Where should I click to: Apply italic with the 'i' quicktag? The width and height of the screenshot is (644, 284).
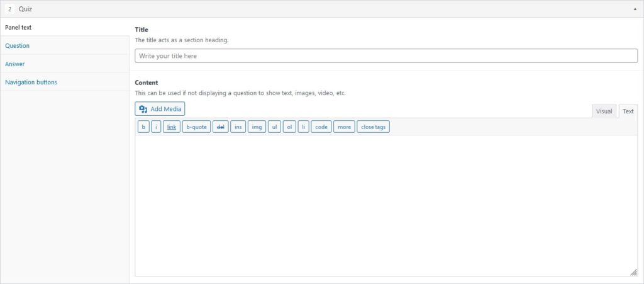(x=156, y=127)
